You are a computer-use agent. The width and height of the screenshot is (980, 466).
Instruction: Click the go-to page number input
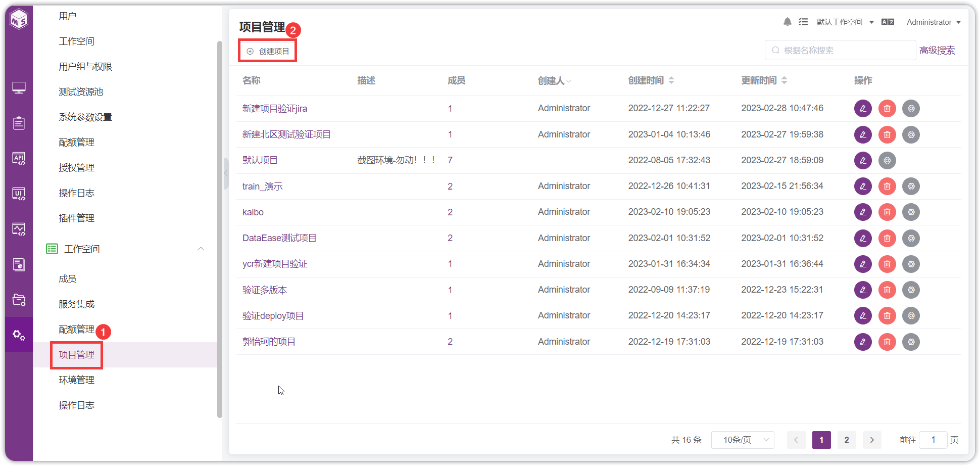(x=933, y=440)
